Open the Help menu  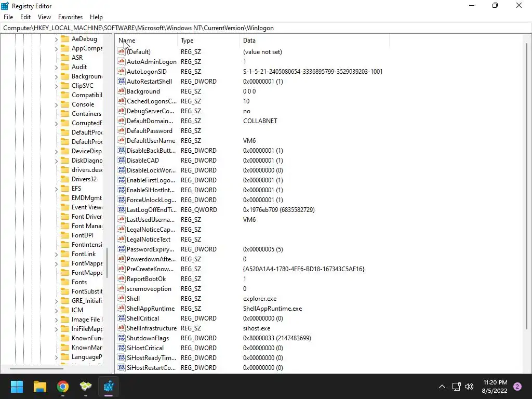[x=96, y=17]
